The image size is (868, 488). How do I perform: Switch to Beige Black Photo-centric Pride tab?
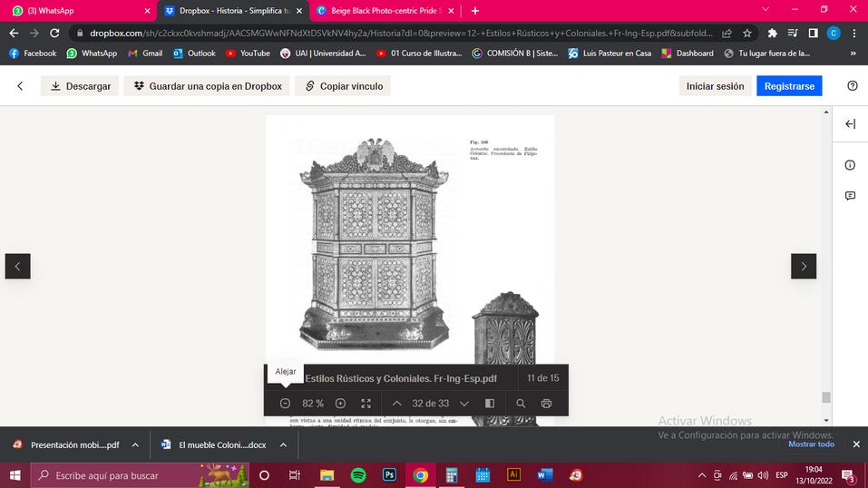tap(385, 11)
